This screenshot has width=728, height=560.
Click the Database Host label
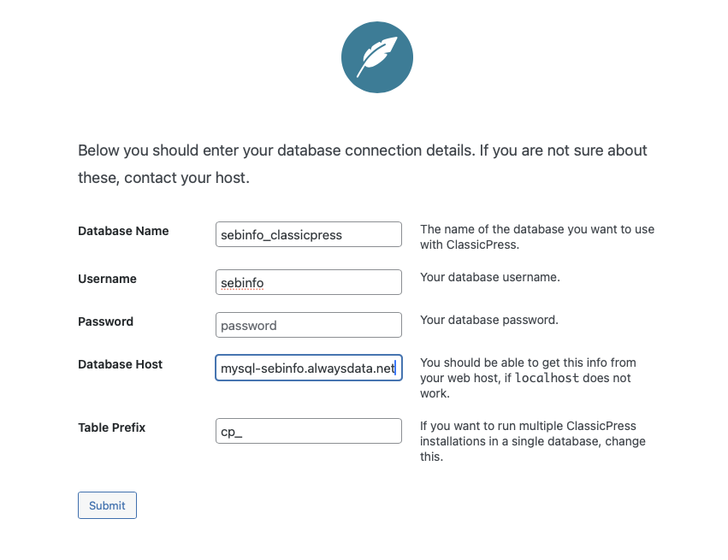120,364
